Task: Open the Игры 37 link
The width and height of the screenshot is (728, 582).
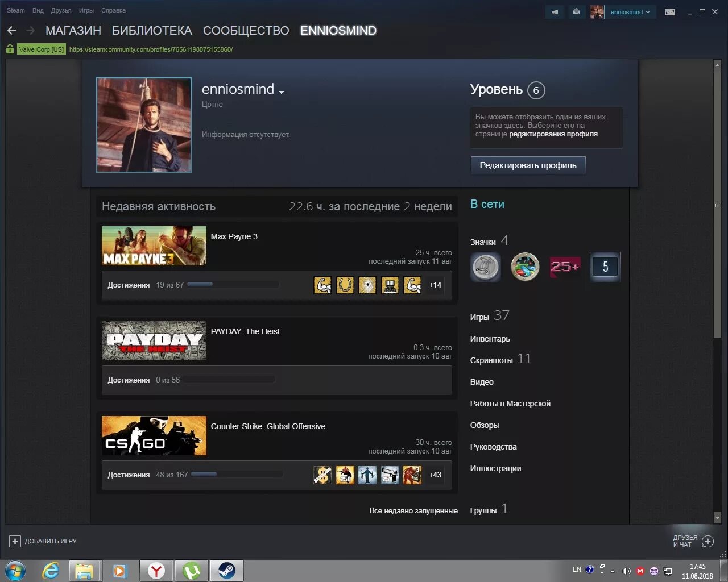Action: (490, 316)
